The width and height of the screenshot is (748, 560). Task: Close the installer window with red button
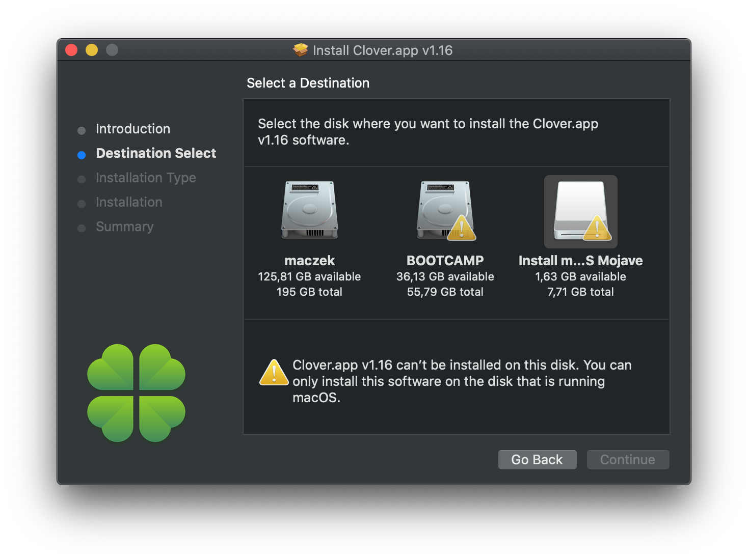[71, 50]
